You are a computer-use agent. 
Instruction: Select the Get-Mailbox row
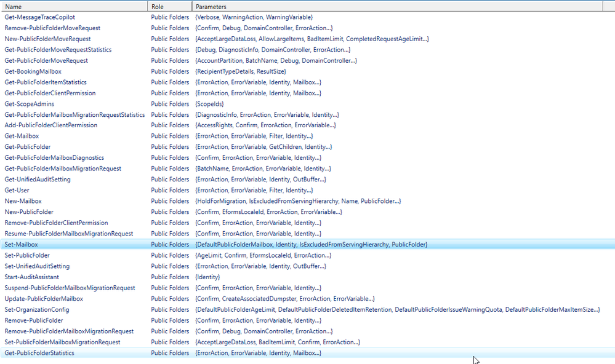pos(308,136)
